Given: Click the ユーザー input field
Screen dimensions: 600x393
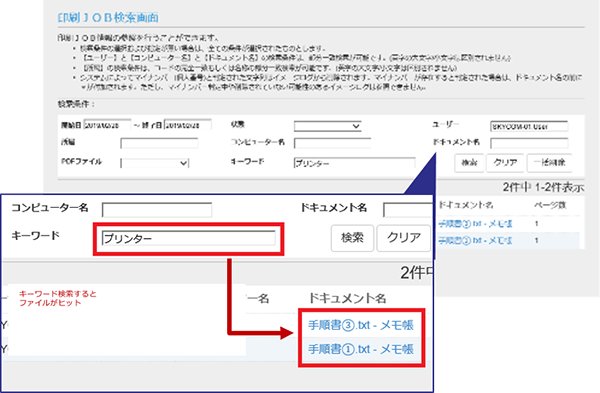Looking at the screenshot, I should [x=529, y=126].
